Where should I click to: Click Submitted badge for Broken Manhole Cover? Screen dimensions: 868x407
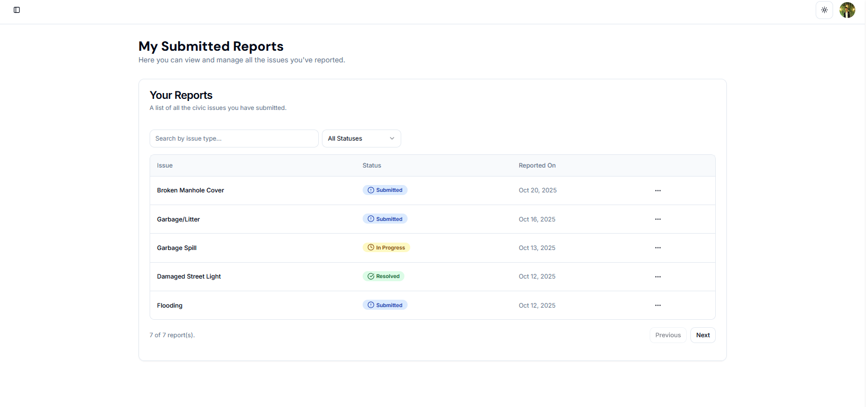[385, 190]
